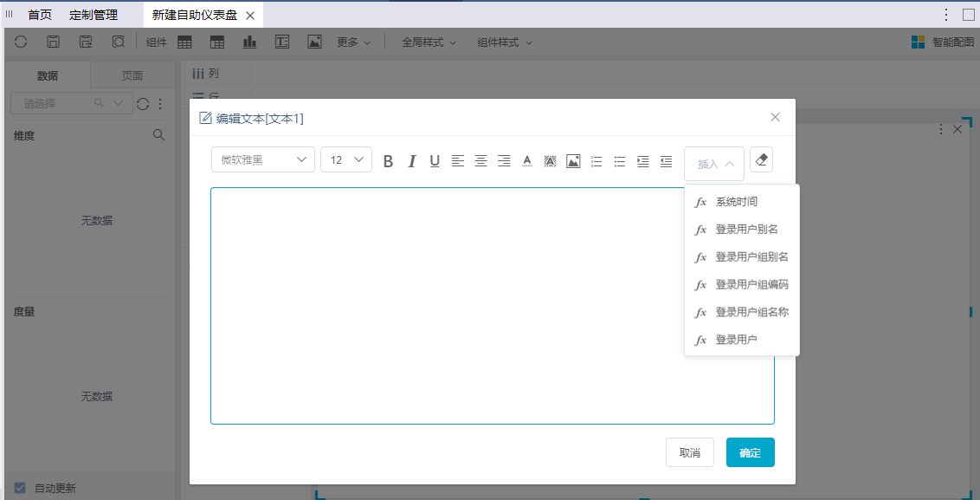Insert 登录用户别名 function

tap(742, 230)
